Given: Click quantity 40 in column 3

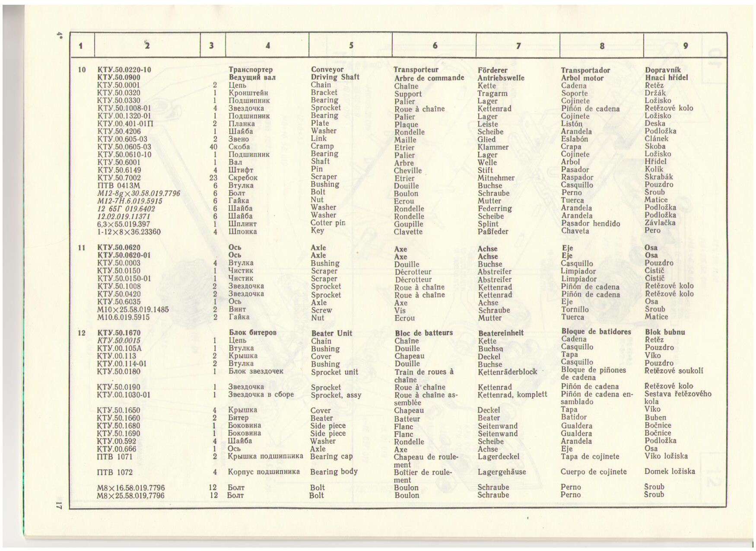Looking at the screenshot, I should (213, 147).
